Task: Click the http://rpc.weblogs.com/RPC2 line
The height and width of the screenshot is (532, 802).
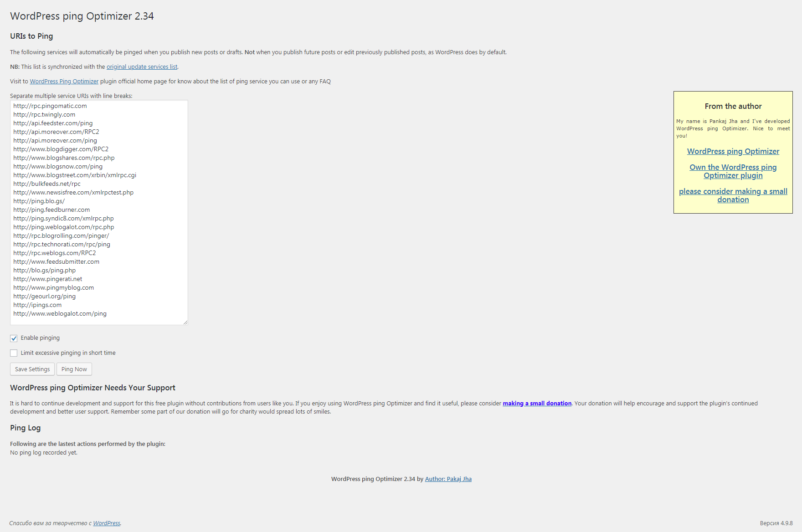Action: [55, 253]
